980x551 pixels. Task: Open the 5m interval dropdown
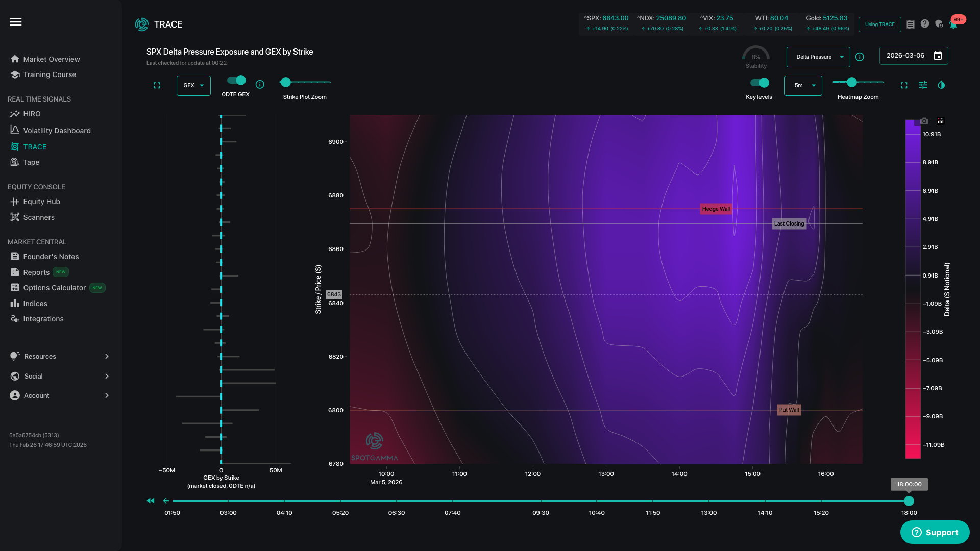[x=803, y=86]
